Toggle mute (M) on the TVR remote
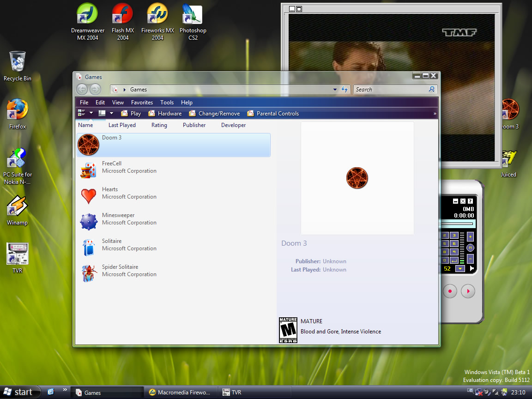 [x=471, y=248]
